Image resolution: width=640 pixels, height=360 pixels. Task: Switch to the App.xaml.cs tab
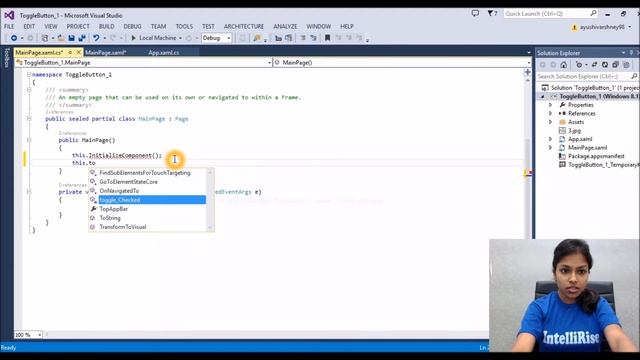pyautogui.click(x=164, y=53)
